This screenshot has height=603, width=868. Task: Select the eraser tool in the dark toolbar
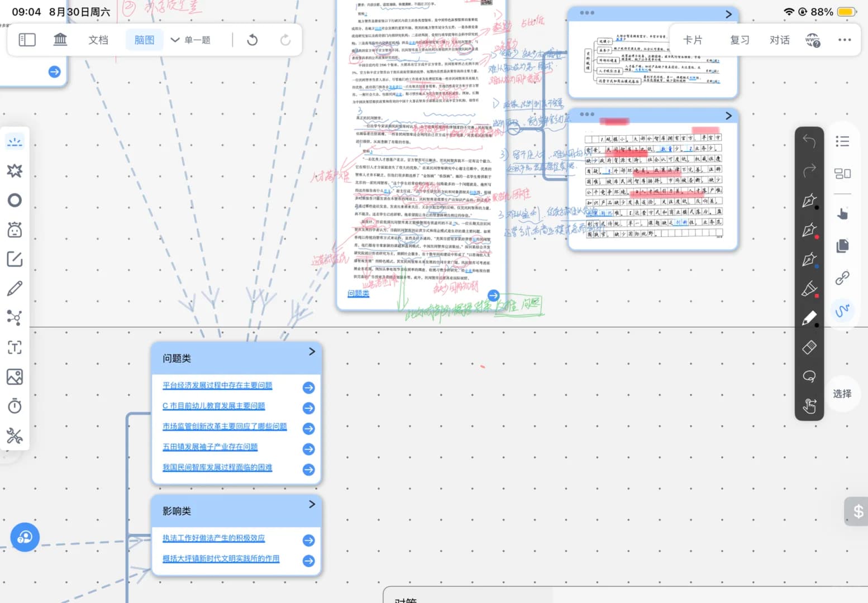pos(809,347)
